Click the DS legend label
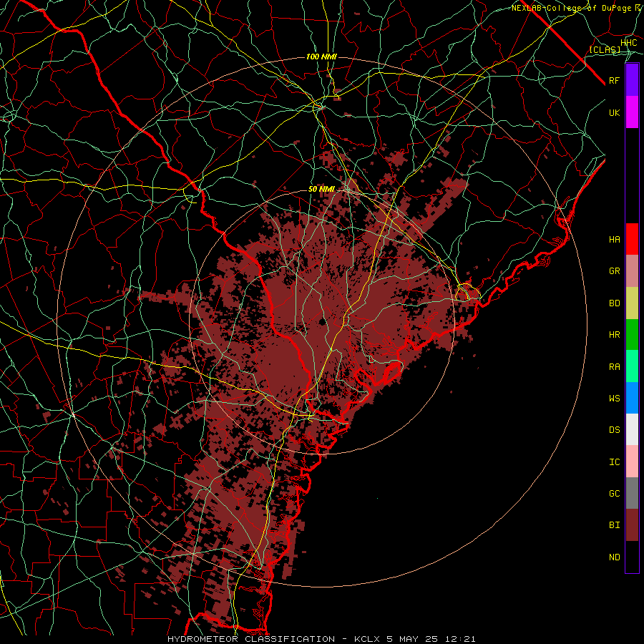 [x=615, y=430]
